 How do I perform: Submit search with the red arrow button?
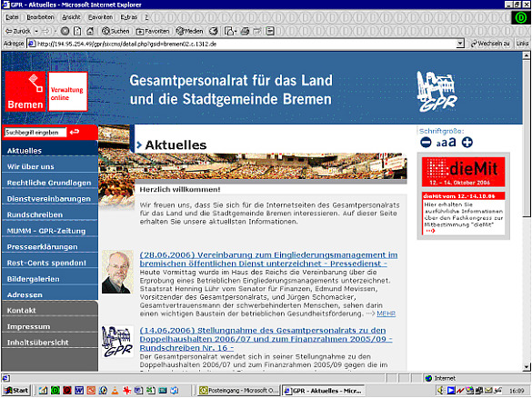[75, 132]
